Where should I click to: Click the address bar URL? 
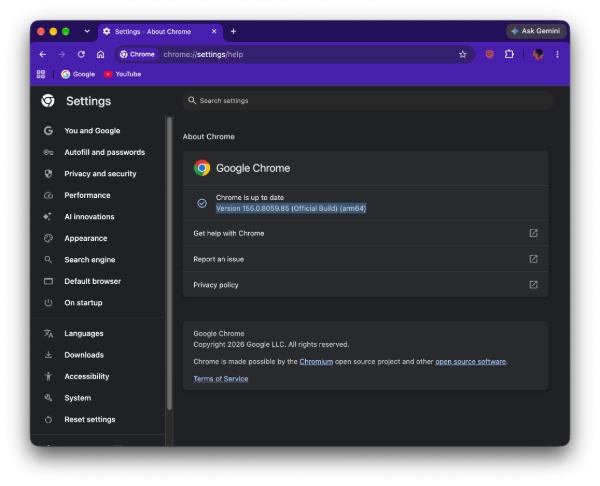[x=203, y=54]
